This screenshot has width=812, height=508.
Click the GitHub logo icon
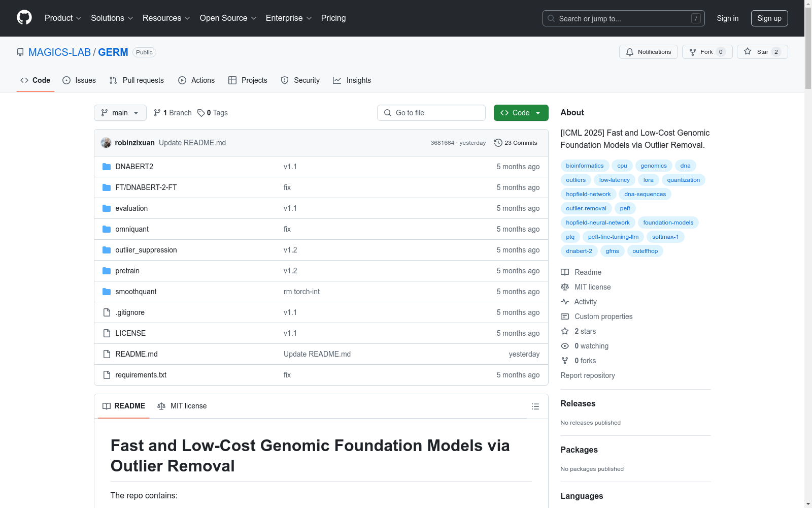tap(24, 18)
